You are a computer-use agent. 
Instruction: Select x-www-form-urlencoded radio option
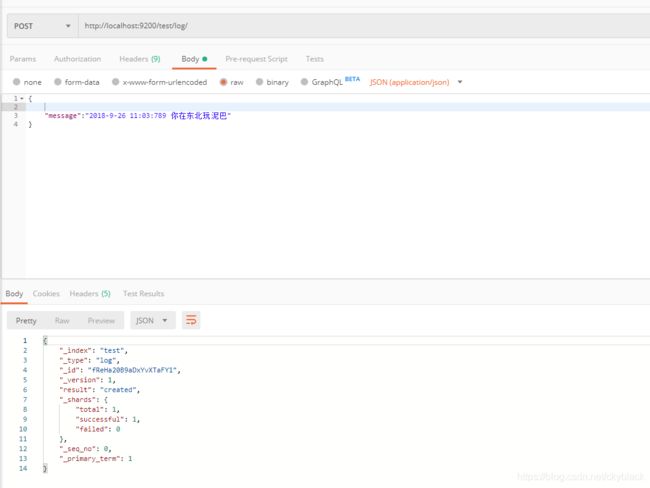point(116,82)
